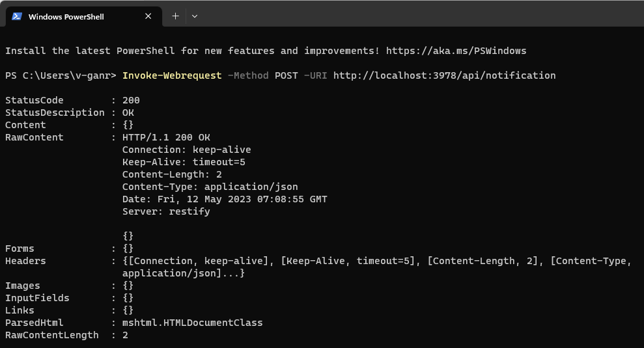644x348 pixels.
Task: Click the RawContentLength label
Action: pyautogui.click(x=51, y=335)
